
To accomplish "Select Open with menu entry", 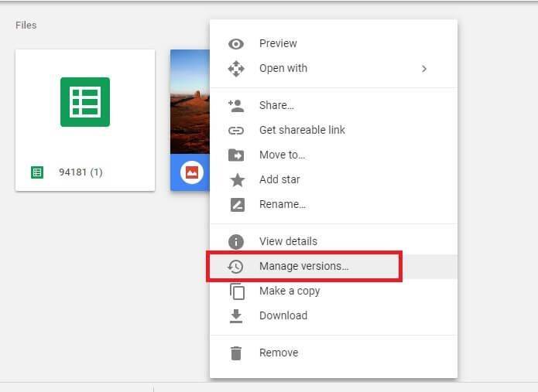I will click(334, 68).
